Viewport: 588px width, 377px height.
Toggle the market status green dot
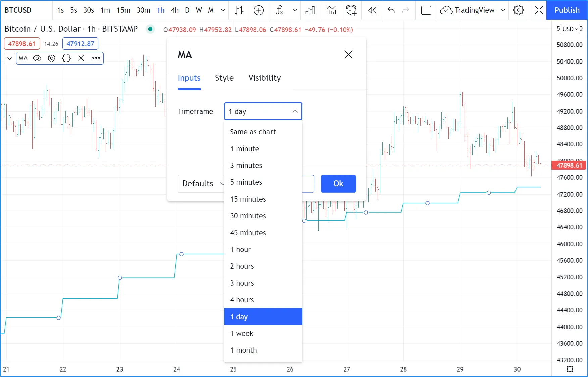pos(150,29)
